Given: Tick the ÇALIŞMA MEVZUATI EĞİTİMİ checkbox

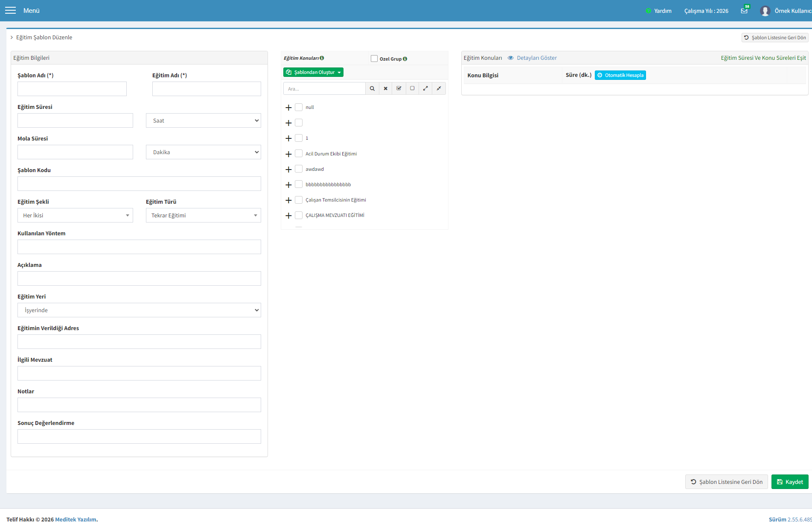Looking at the screenshot, I should point(299,215).
